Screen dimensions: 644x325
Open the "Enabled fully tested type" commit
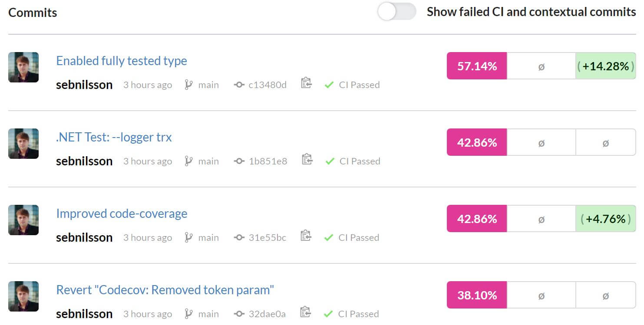tap(122, 61)
